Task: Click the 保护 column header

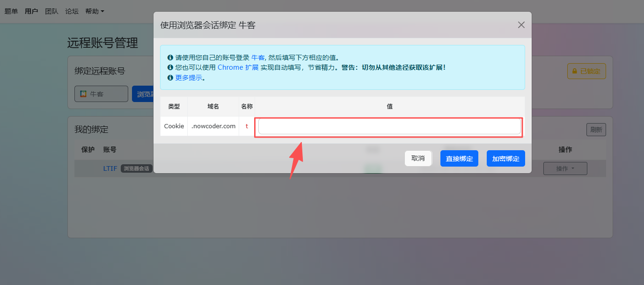Action: 88,150
